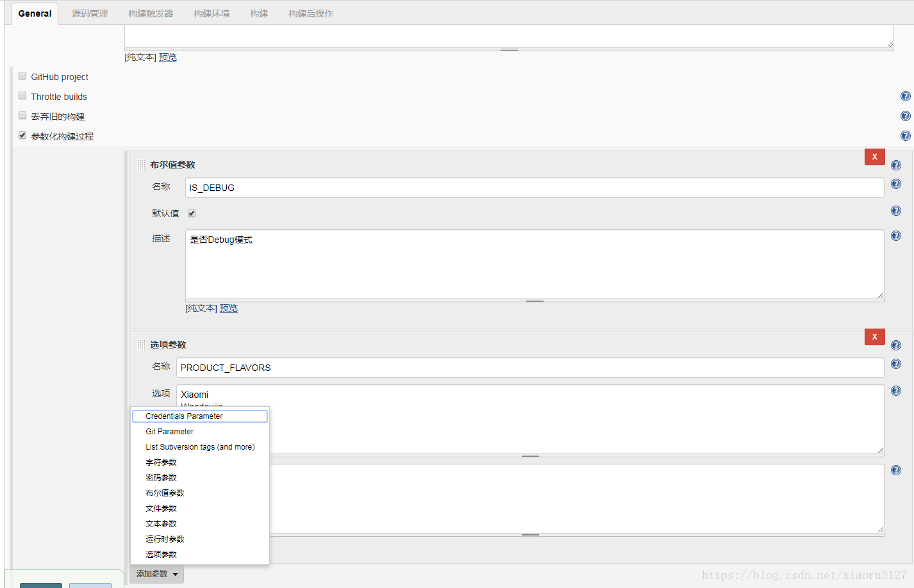This screenshot has width=914, height=588.
Task: Open help for 选项 choices textarea
Action: pyautogui.click(x=896, y=391)
